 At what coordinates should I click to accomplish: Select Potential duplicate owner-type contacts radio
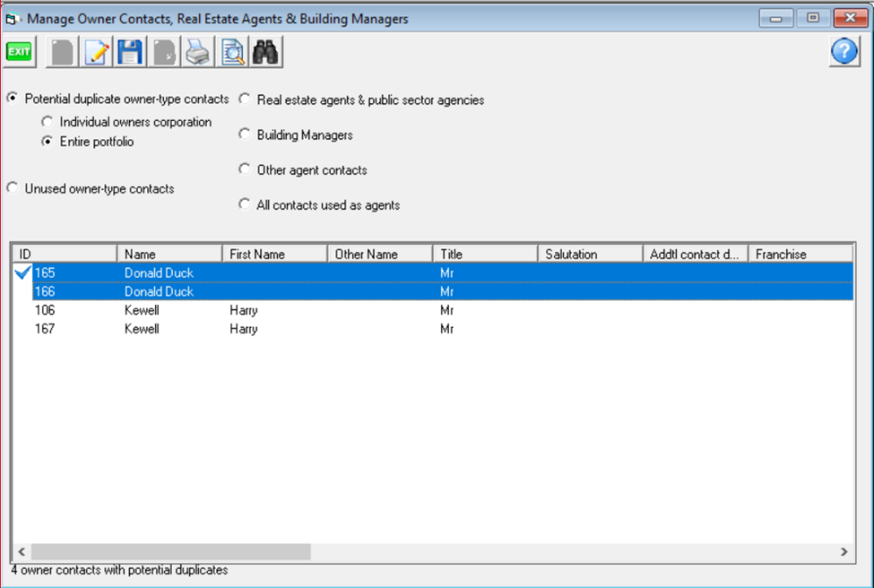point(13,98)
